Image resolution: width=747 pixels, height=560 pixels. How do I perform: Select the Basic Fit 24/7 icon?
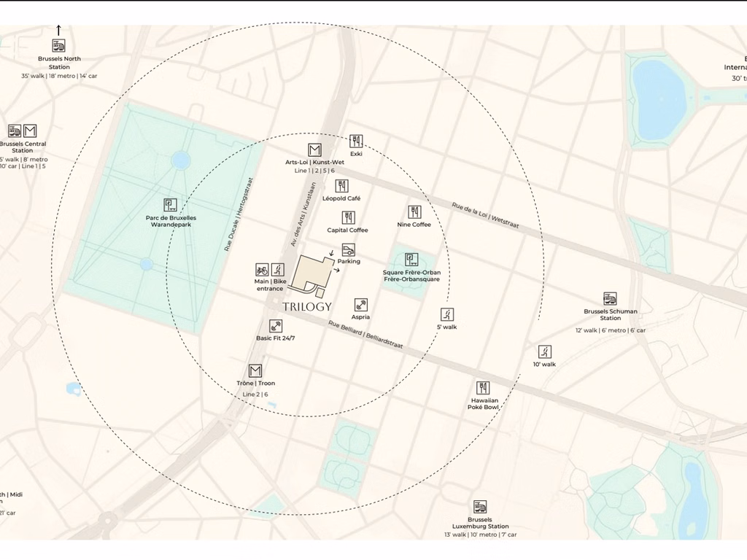(275, 326)
